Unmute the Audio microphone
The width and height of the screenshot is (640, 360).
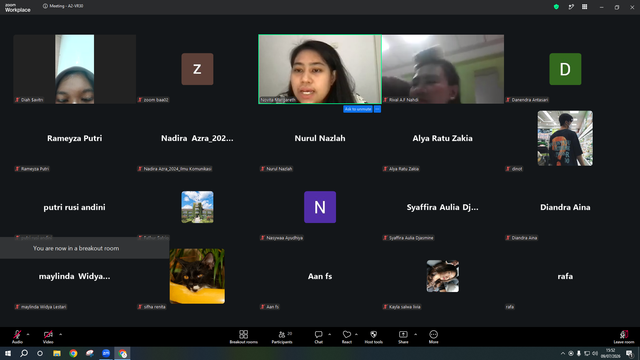tap(17, 337)
